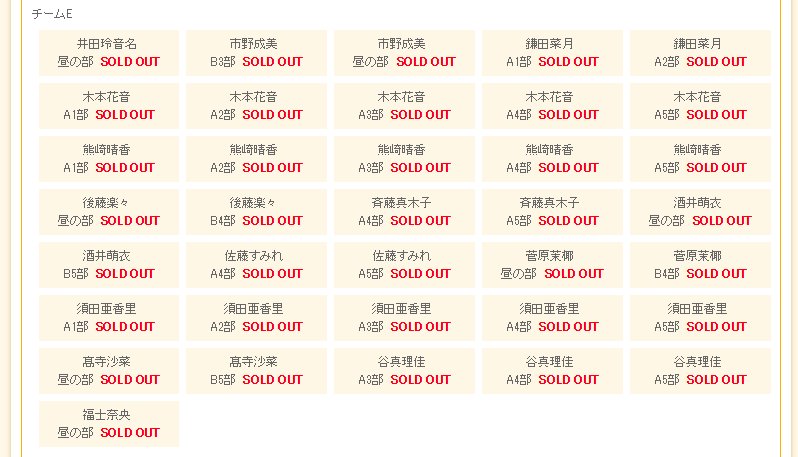This screenshot has height=457, width=798.
Task: Choose 菅原茉椰 昼の部 ticket cell
Action: (x=553, y=265)
